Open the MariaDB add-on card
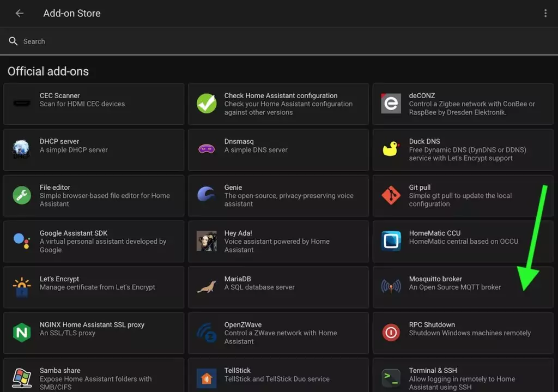Screen dimensions: 558x392 click(278, 287)
